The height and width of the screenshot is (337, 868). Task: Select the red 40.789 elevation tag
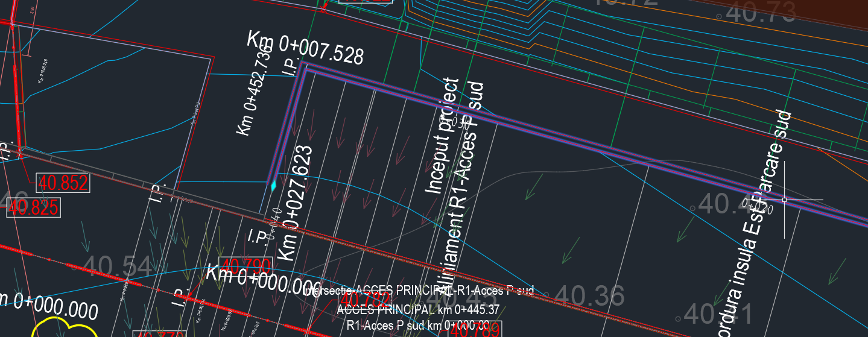[x=474, y=329]
